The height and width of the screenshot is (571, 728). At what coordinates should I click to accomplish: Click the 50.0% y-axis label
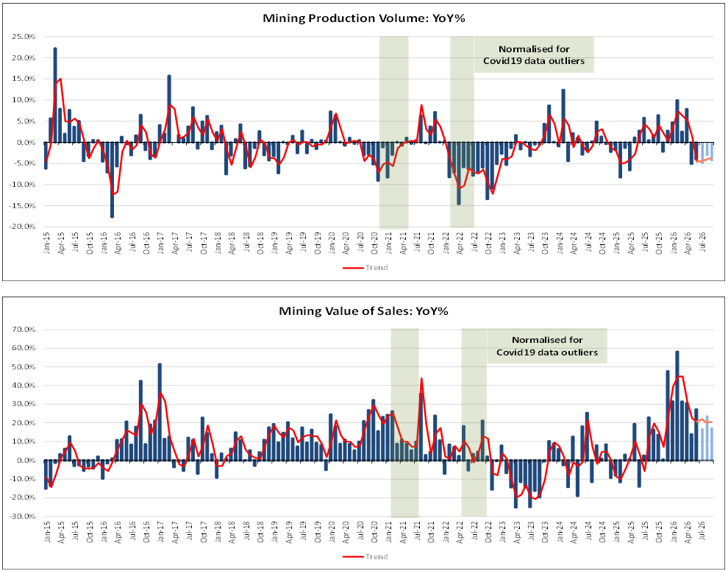coord(25,367)
